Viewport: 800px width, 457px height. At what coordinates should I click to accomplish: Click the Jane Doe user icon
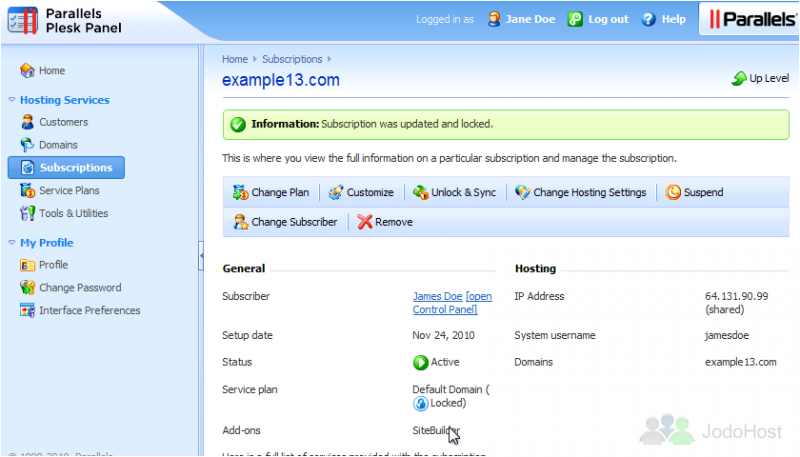(494, 19)
